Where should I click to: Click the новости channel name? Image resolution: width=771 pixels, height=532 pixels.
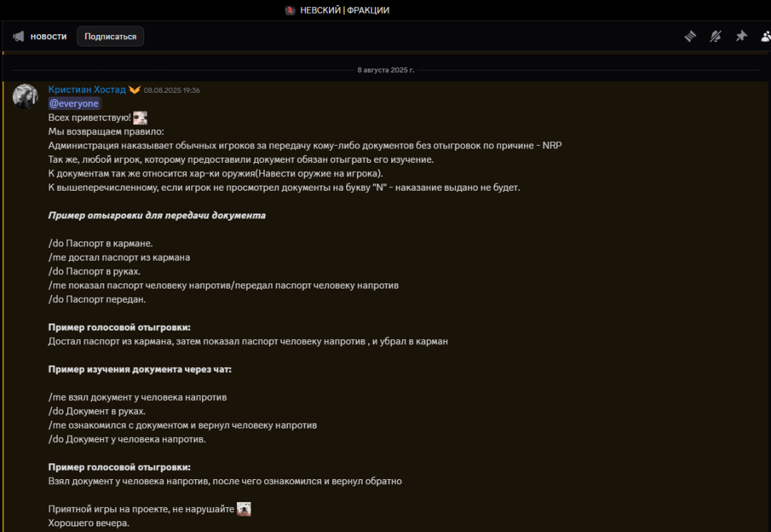pyautogui.click(x=49, y=36)
